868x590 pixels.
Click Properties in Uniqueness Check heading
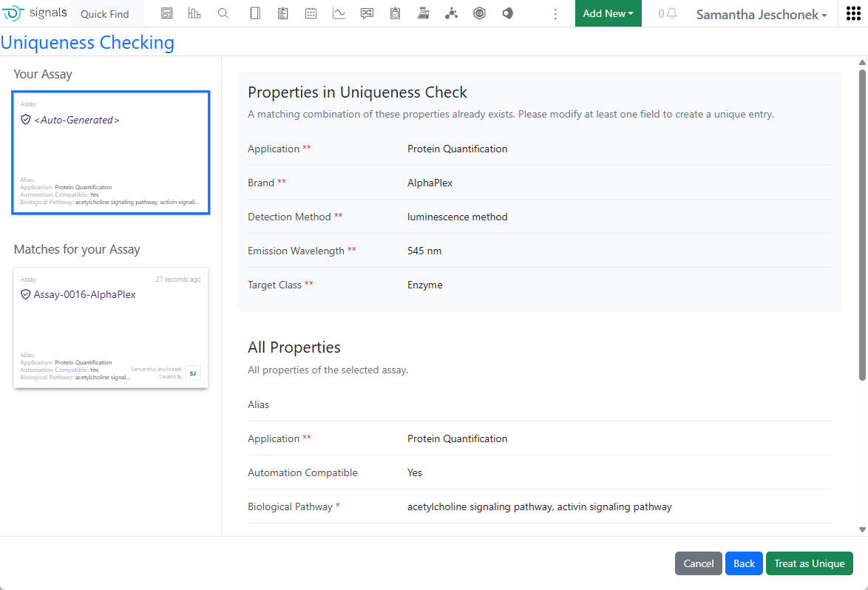pyautogui.click(x=357, y=92)
